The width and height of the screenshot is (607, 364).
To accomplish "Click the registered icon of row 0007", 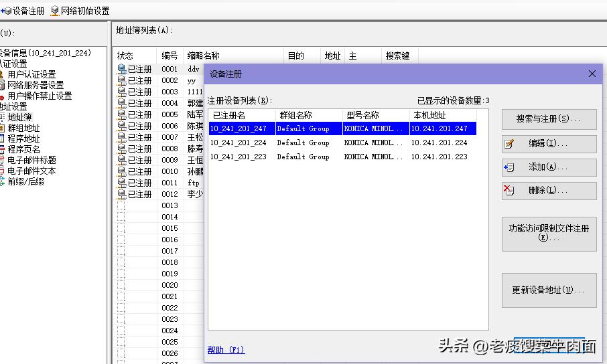I will click(x=121, y=137).
